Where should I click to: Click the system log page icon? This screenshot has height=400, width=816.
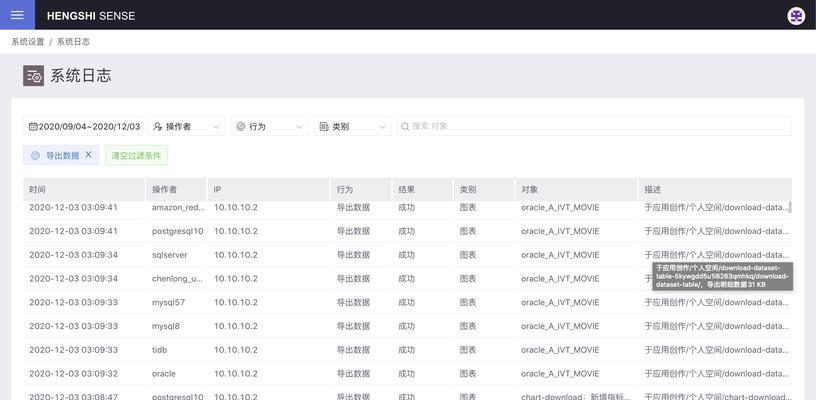click(34, 76)
